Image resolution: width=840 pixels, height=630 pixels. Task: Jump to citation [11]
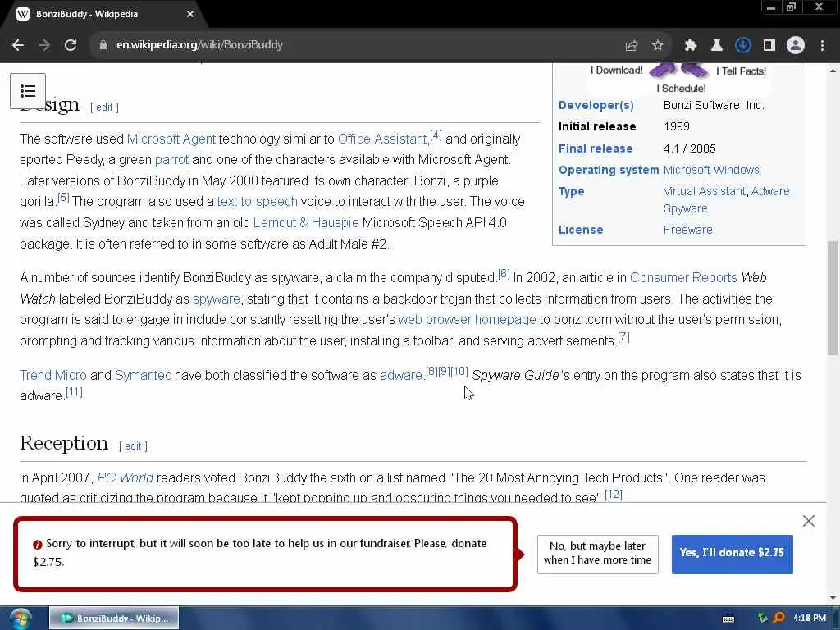(74, 392)
